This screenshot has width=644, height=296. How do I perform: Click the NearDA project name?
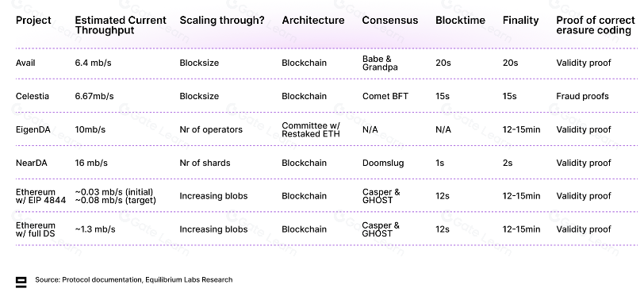click(31, 163)
